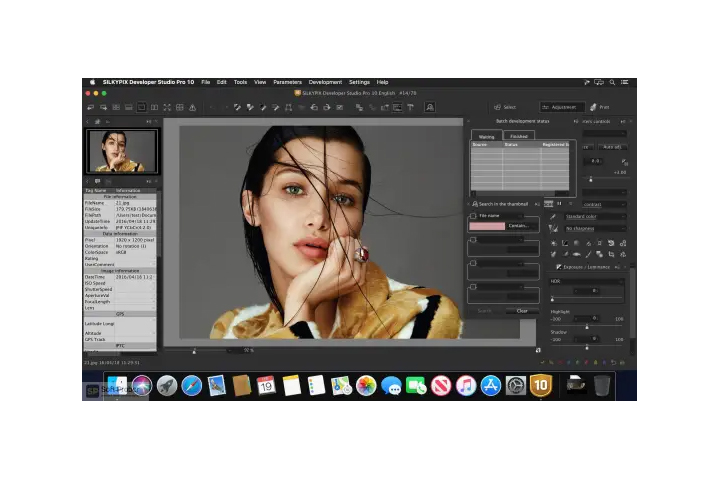Enable the second search criteria checkbox

[x=473, y=239]
